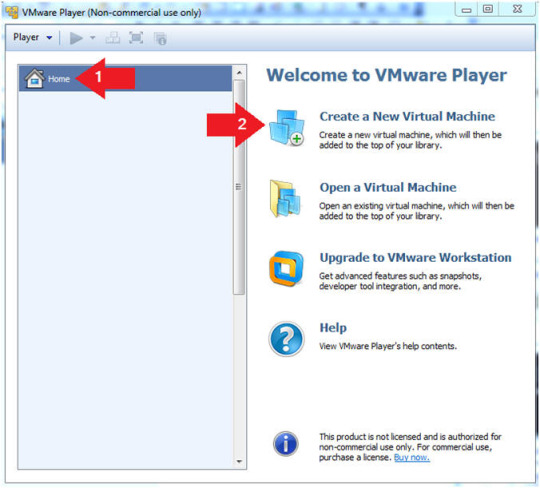Open the Help link
Image resolution: width=540 pixels, height=488 pixels.
pyautogui.click(x=333, y=328)
